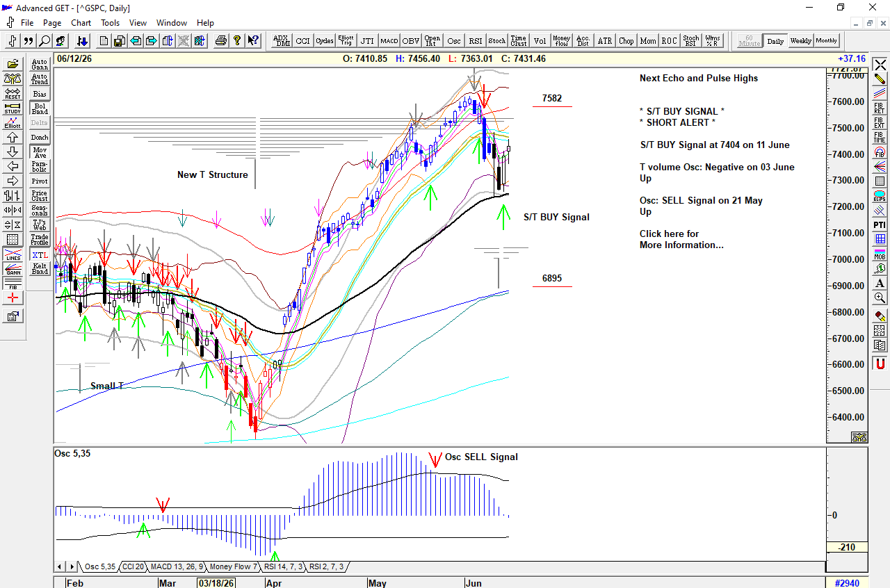The width and height of the screenshot is (890, 588).
Task: Click the OBV toolbar button
Action: coord(410,41)
